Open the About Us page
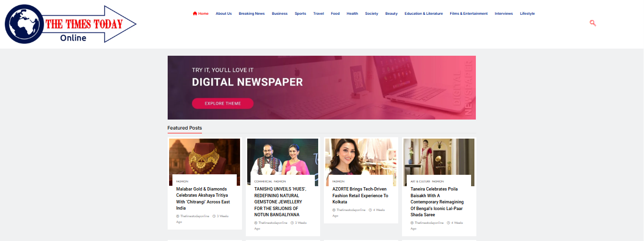The image size is (644, 241). click(x=223, y=13)
